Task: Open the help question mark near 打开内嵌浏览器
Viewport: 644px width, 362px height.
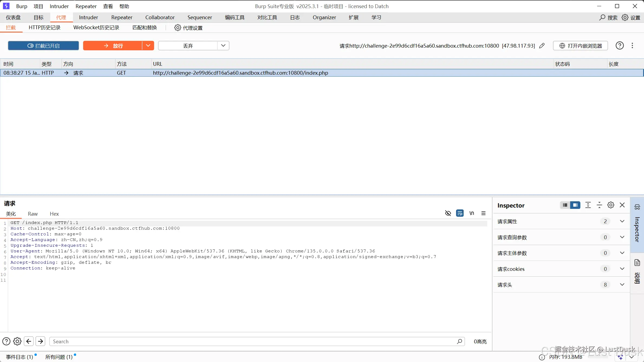Action: (x=620, y=45)
